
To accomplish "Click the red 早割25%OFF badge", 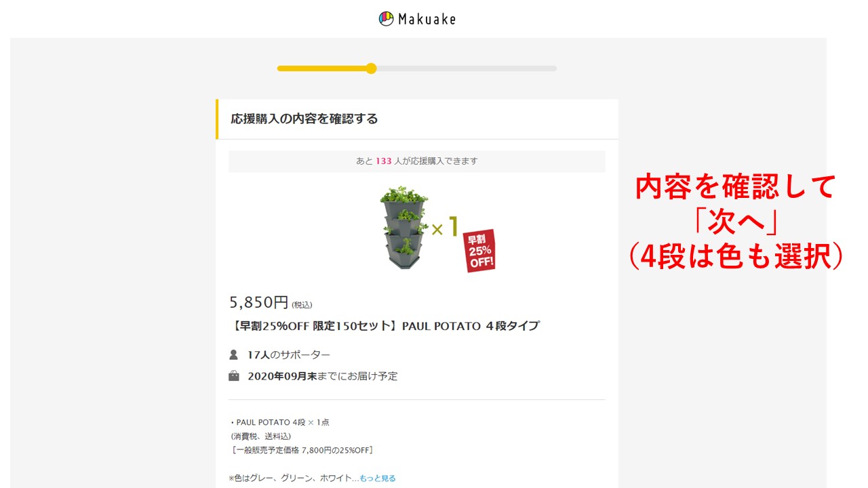I will tap(479, 251).
